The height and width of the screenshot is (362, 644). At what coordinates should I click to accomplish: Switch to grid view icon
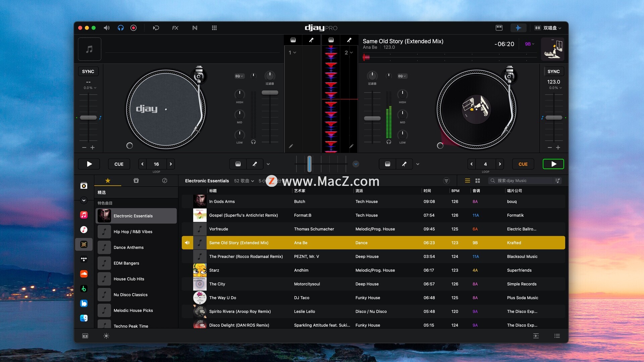pyautogui.click(x=478, y=181)
